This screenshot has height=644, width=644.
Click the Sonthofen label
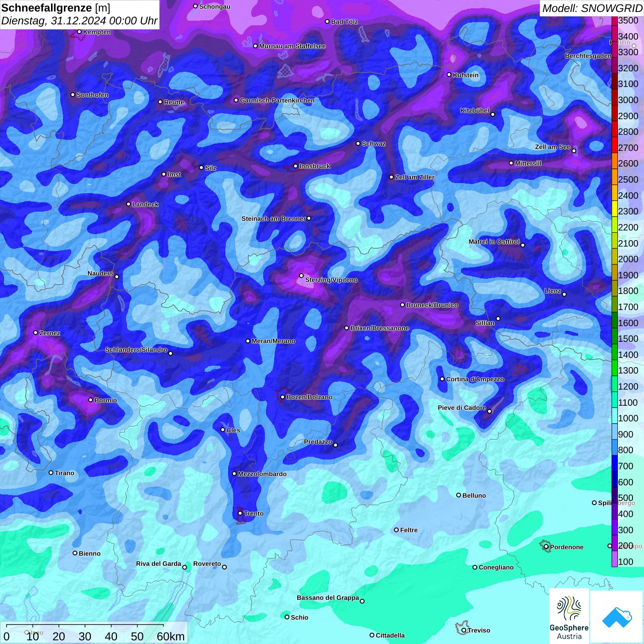pos(92,95)
